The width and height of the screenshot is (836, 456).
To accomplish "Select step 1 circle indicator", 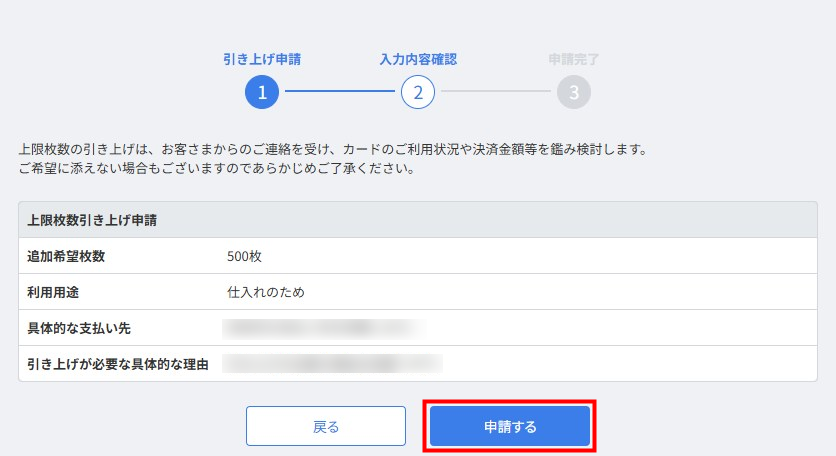I will point(262,92).
